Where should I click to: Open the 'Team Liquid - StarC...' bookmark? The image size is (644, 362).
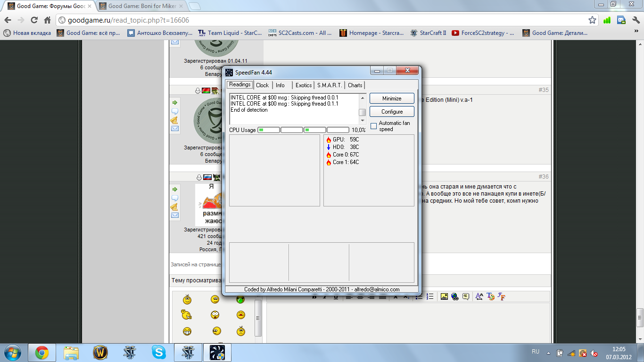pyautogui.click(x=230, y=33)
